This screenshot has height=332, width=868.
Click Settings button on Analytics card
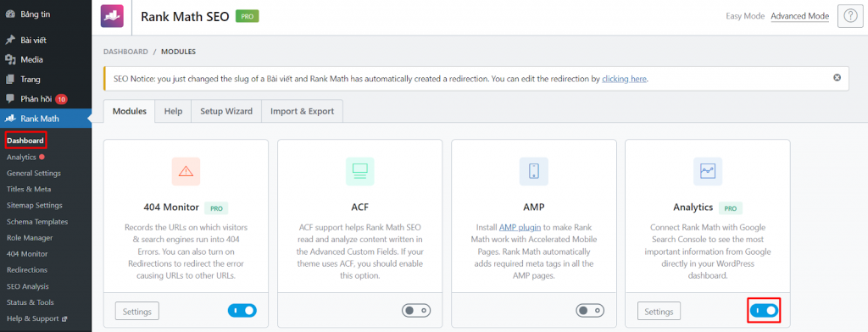(659, 311)
